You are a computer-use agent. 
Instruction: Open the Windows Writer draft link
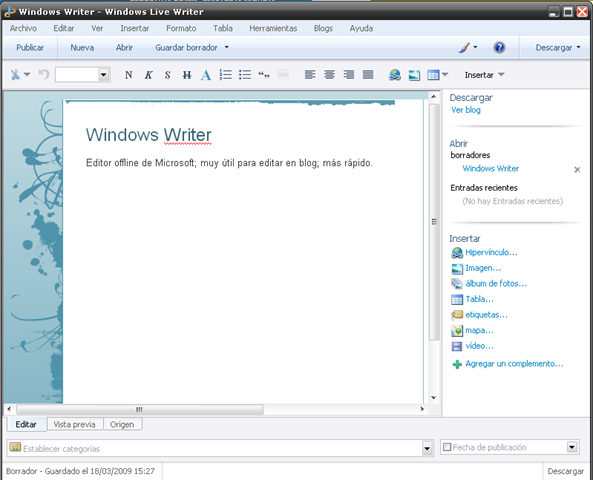click(491, 169)
